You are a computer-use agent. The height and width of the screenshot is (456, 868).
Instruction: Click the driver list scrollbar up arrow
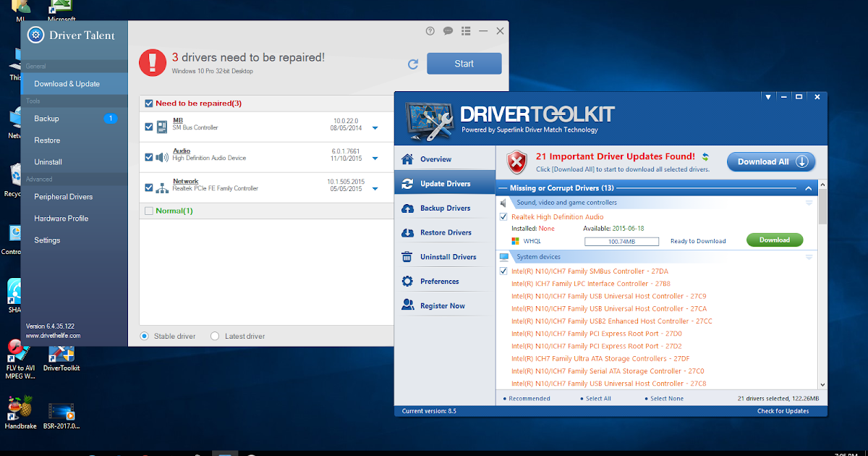coord(822,186)
